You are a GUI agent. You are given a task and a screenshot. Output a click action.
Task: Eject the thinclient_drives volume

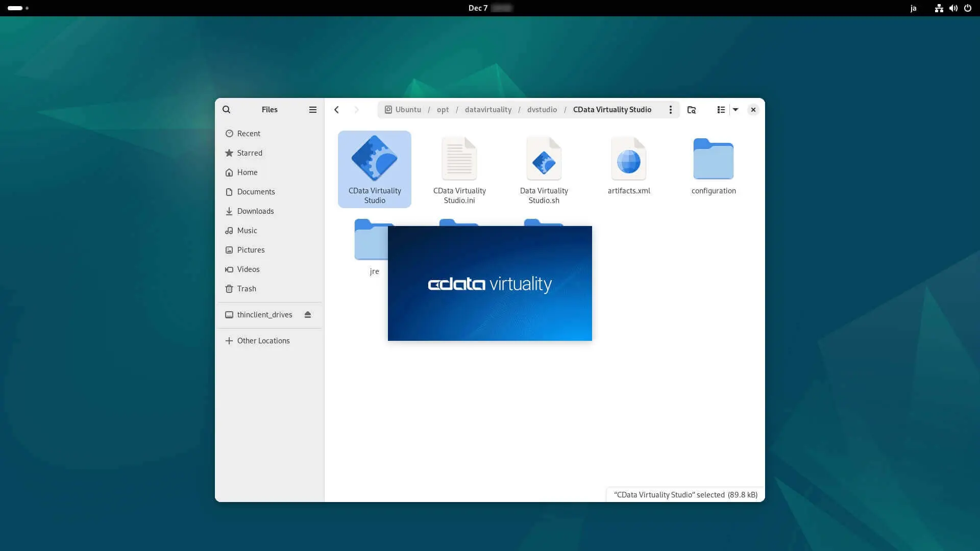point(308,315)
